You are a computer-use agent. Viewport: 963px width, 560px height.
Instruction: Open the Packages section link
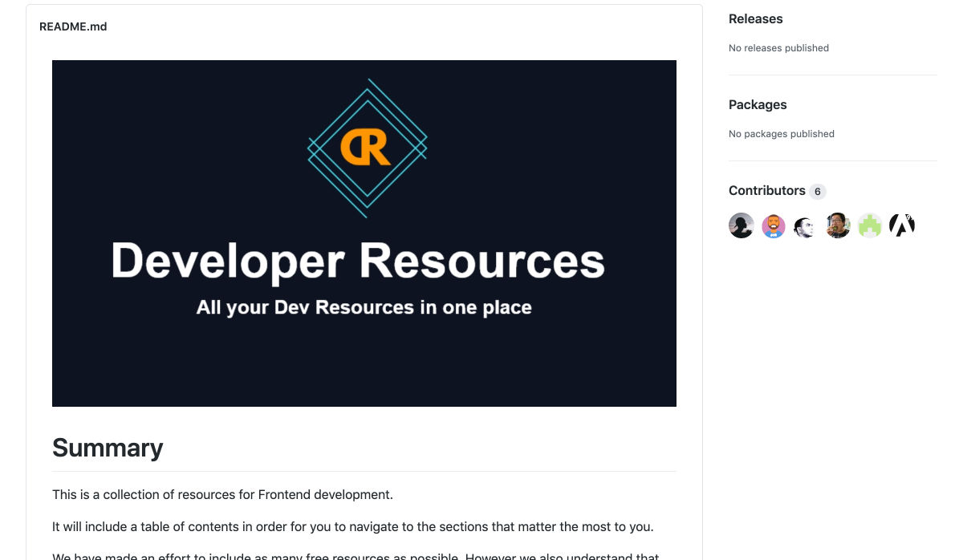click(758, 104)
